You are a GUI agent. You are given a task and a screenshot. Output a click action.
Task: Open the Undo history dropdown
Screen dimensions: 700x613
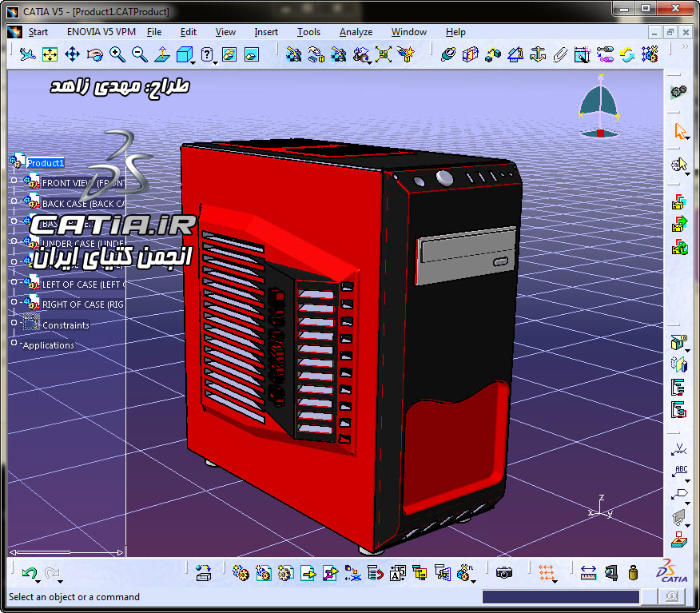tap(38, 582)
